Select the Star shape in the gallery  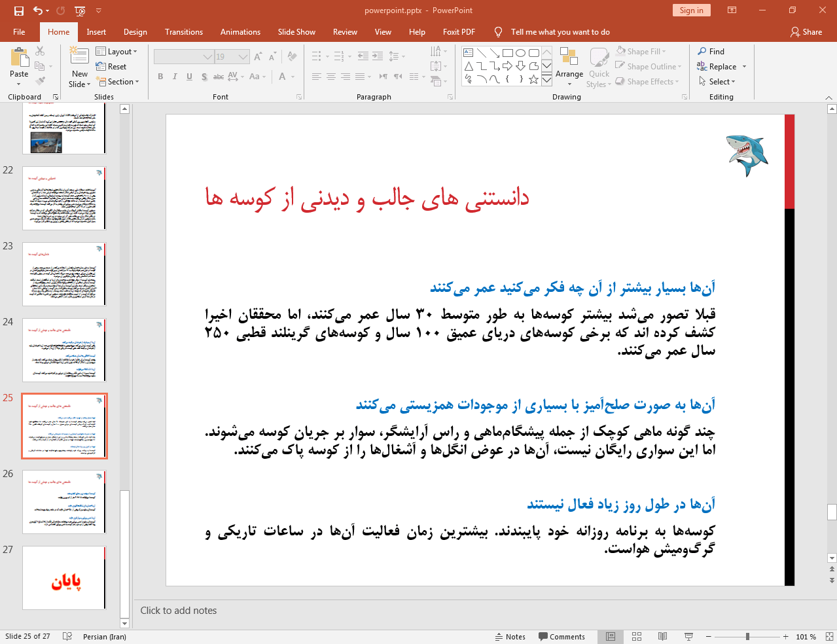tap(533, 79)
